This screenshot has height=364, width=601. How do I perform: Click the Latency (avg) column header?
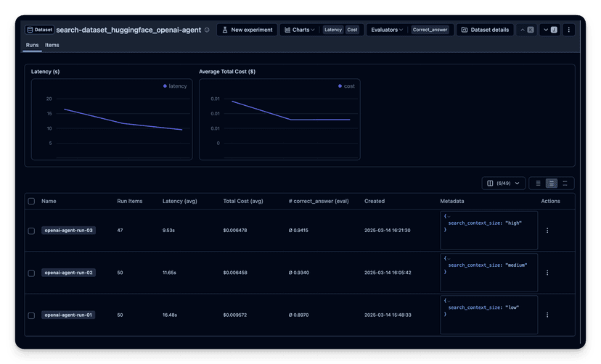tap(180, 202)
